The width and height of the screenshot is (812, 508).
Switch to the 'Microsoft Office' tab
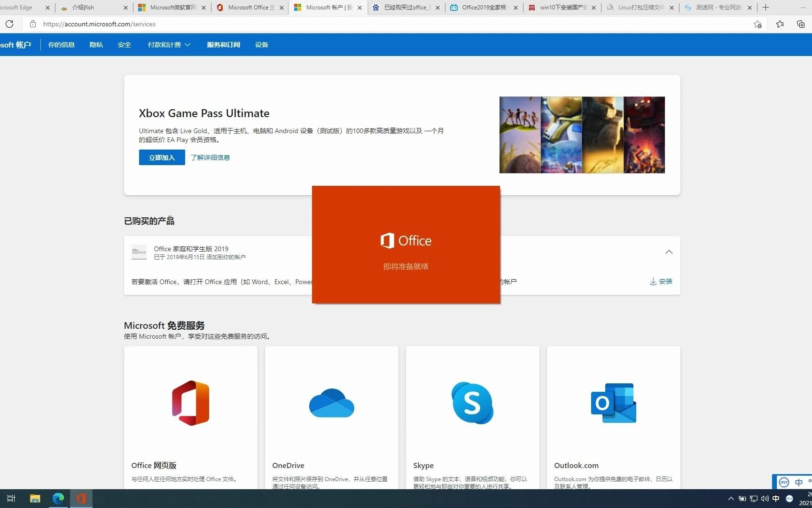pyautogui.click(x=250, y=8)
